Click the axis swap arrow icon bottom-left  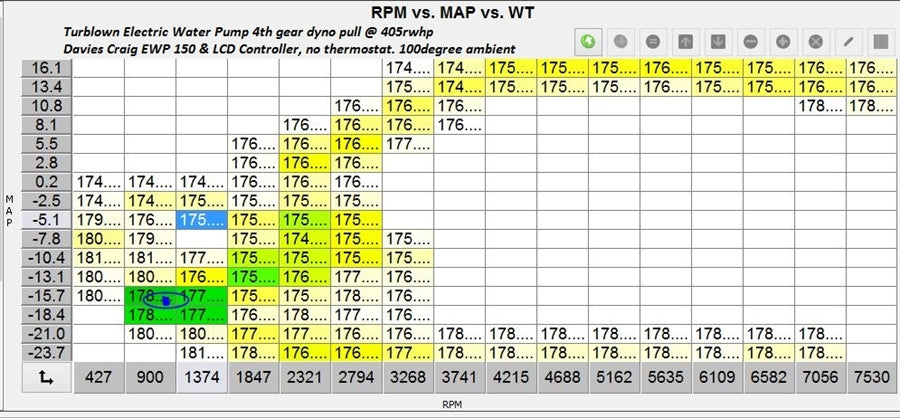pos(46,378)
